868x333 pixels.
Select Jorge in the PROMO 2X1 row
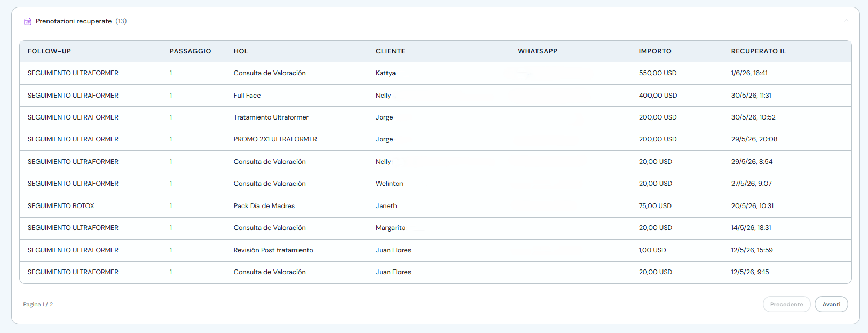point(384,139)
